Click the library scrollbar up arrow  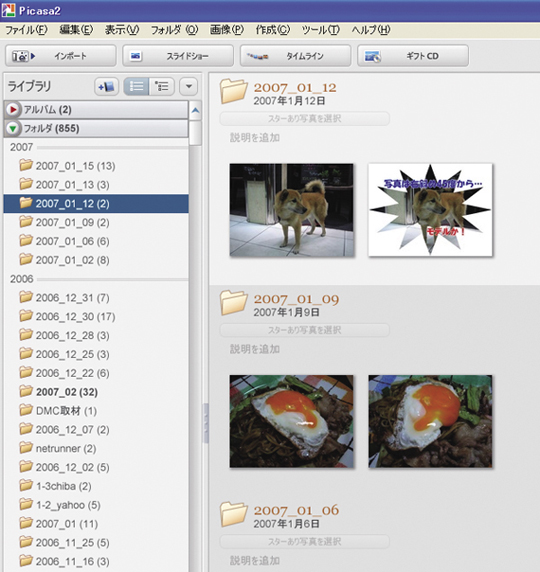(x=196, y=110)
